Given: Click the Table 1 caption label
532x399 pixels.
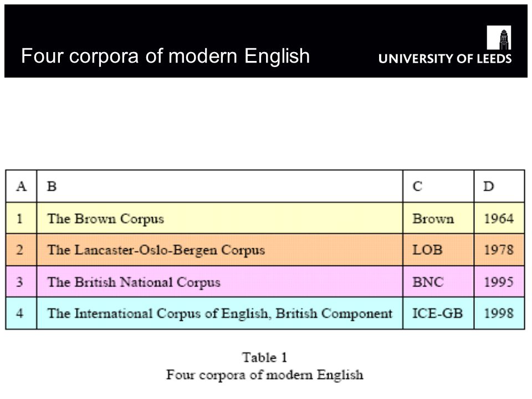Looking at the screenshot, I should [x=265, y=357].
